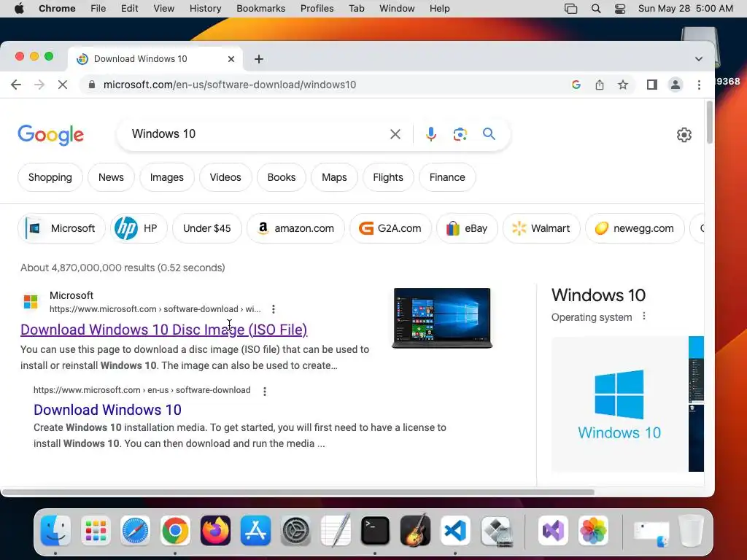Viewport: 747px width, 560px height.
Task: Open Launchpad from the Dock
Action: [96, 531]
